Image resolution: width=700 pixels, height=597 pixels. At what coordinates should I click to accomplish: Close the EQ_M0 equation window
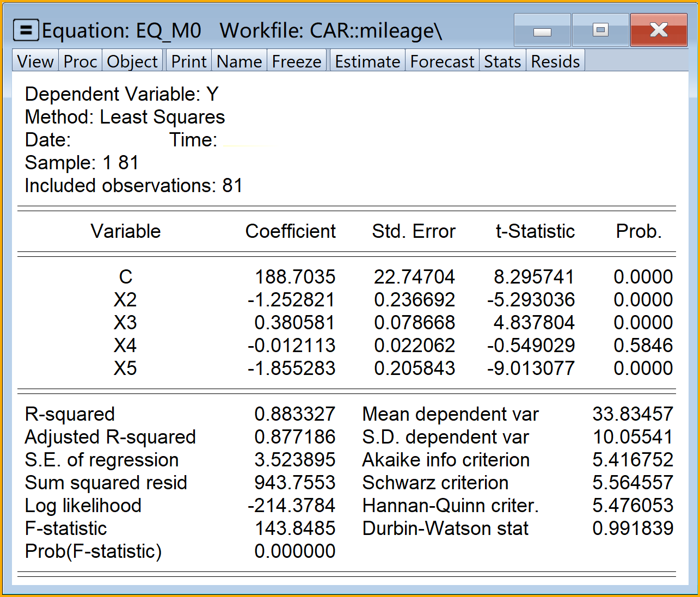click(x=659, y=30)
